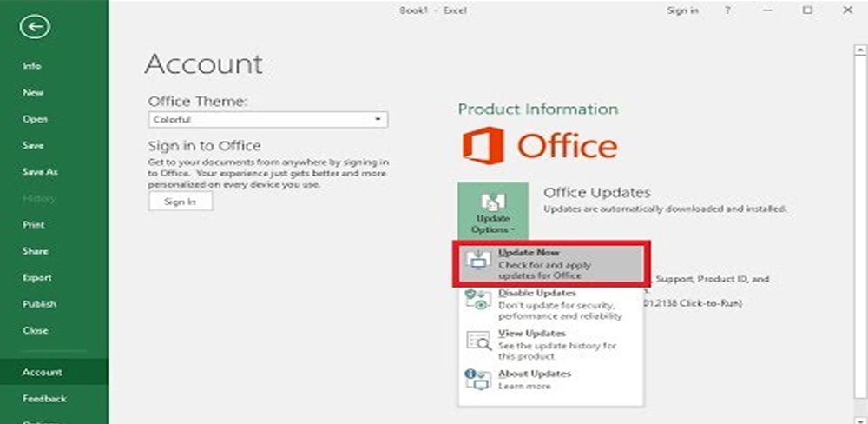Click the scrollbar up arrow
The width and height of the screenshot is (868, 424).
point(860,50)
